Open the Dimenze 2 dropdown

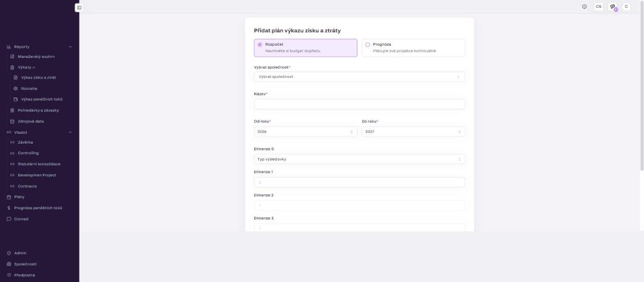(359, 205)
